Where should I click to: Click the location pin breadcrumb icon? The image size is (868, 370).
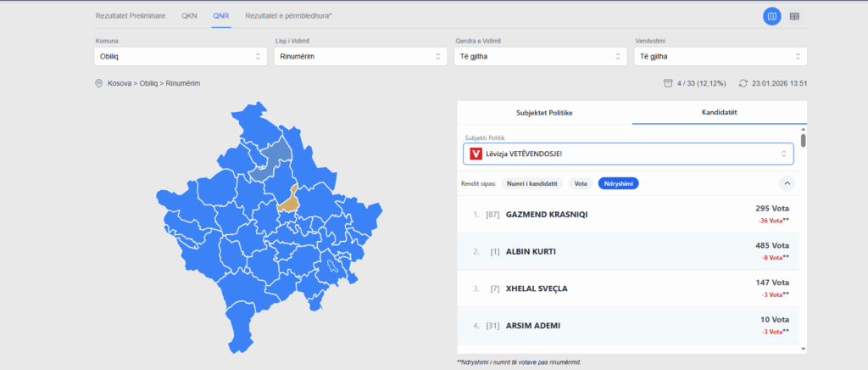[99, 83]
